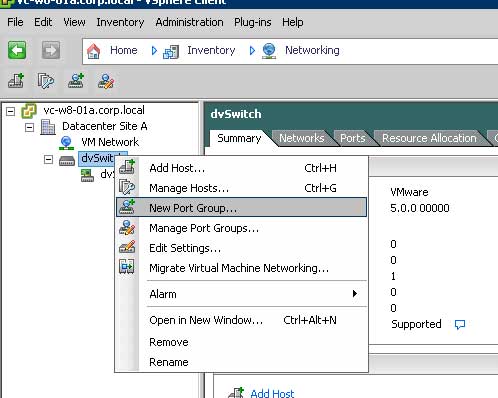
Task: Open the Inventory menu
Action: pyautogui.click(x=120, y=22)
